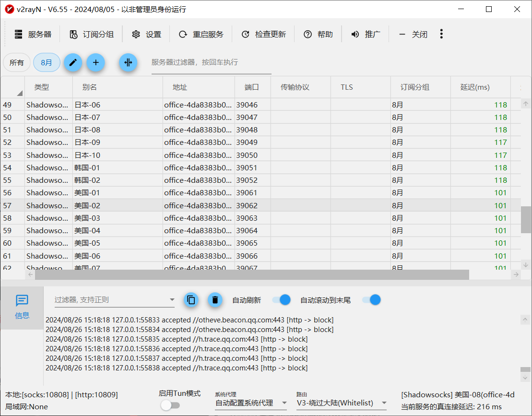This screenshot has height=416, width=532.
Task: Click the copy log icon
Action: (x=191, y=300)
